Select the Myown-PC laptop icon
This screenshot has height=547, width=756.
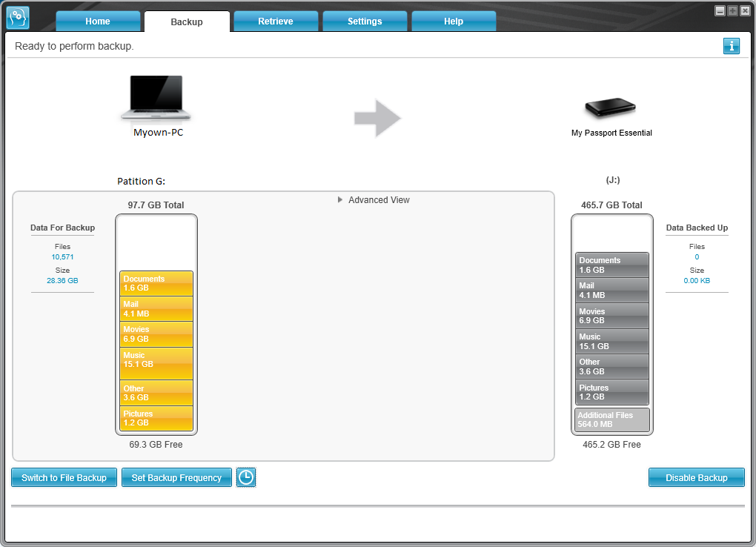click(x=156, y=97)
